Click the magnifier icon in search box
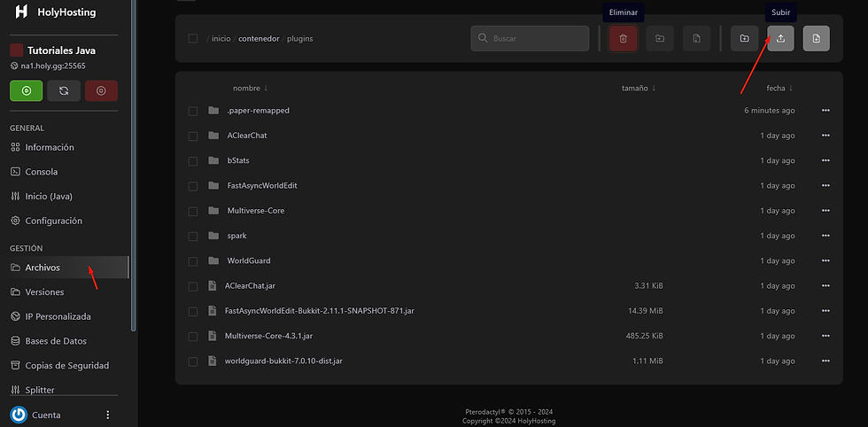The image size is (868, 427). coord(483,38)
